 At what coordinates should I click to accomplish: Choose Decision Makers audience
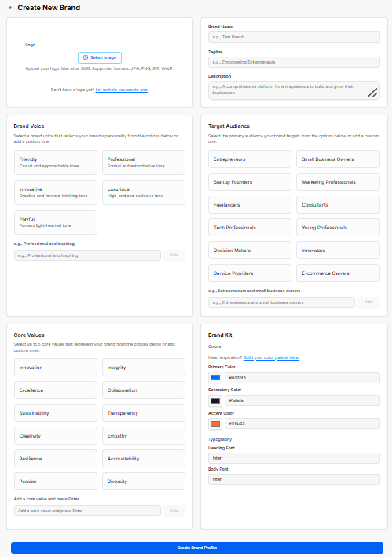(x=250, y=251)
